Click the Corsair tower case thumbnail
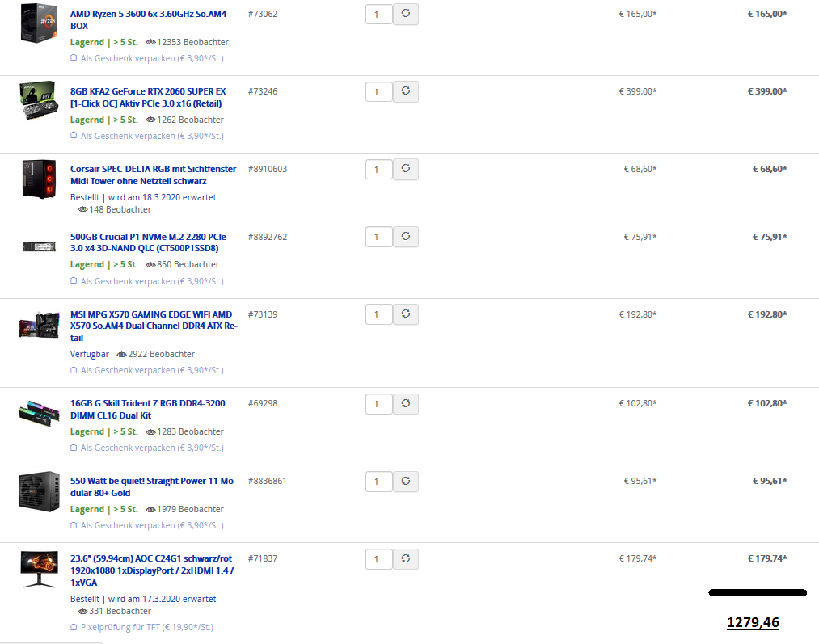Viewport: 819px width, 644px height. (x=39, y=179)
